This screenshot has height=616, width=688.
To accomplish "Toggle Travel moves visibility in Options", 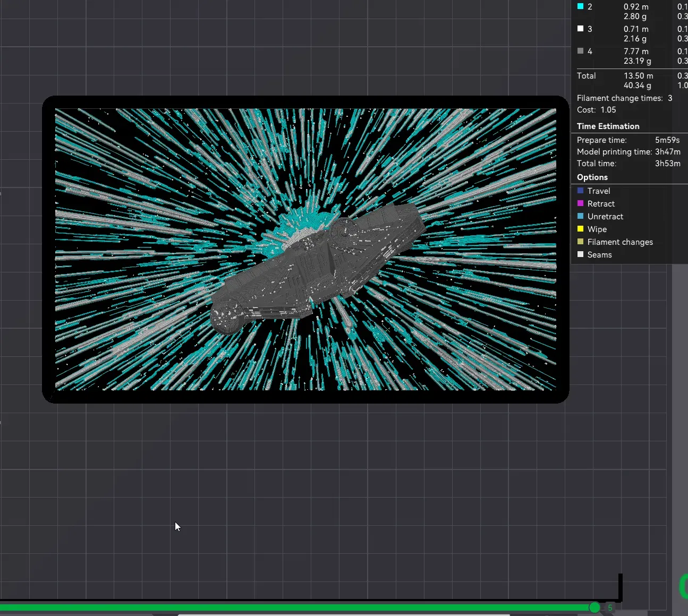I will click(x=598, y=191).
